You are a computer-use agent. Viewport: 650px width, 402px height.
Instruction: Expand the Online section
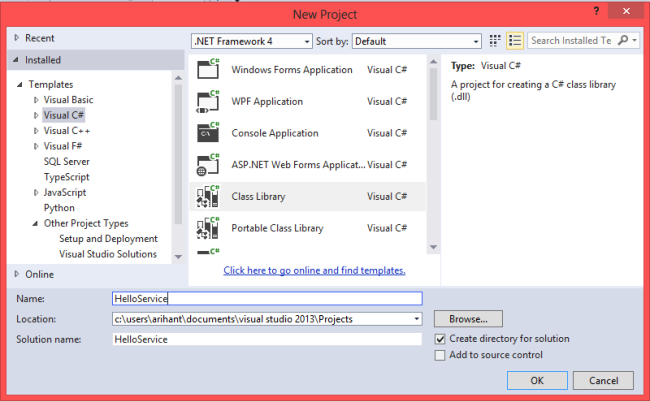(x=17, y=274)
